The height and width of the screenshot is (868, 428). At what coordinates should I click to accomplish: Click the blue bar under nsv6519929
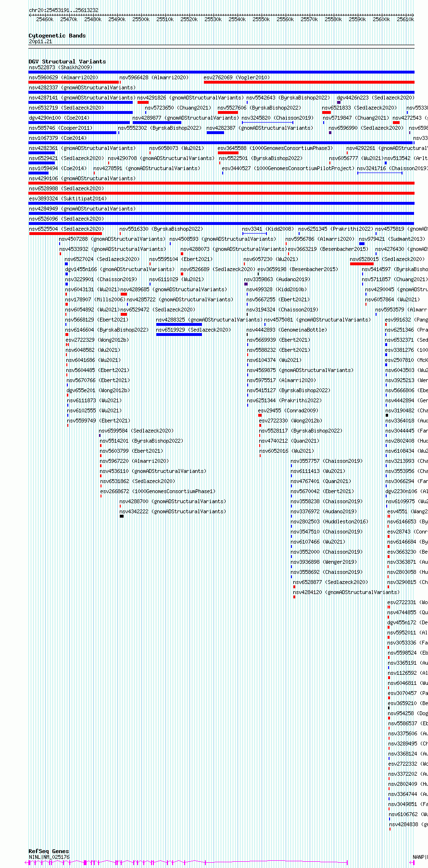point(179,335)
